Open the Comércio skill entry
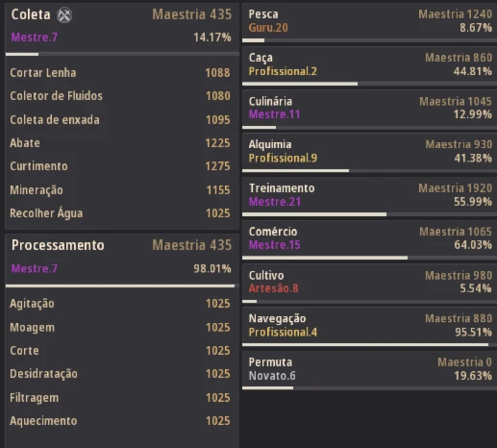The height and width of the screenshot is (448, 497). pos(369,240)
